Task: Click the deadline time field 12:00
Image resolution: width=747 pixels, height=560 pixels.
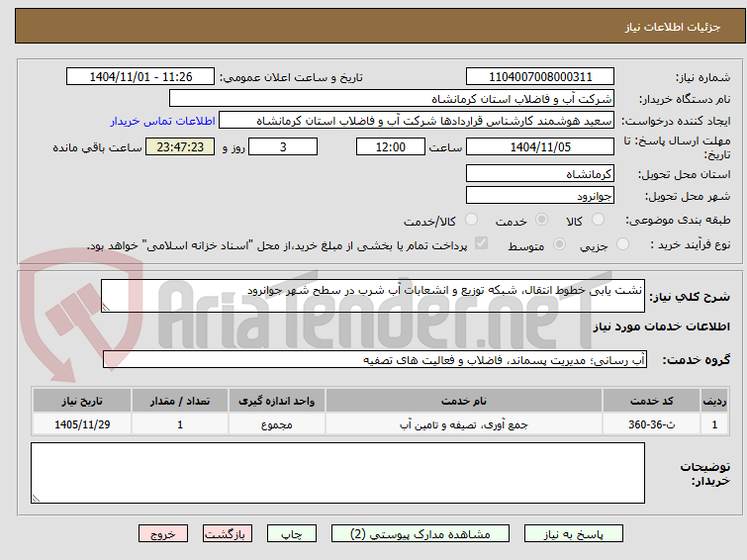Action: pyautogui.click(x=391, y=146)
